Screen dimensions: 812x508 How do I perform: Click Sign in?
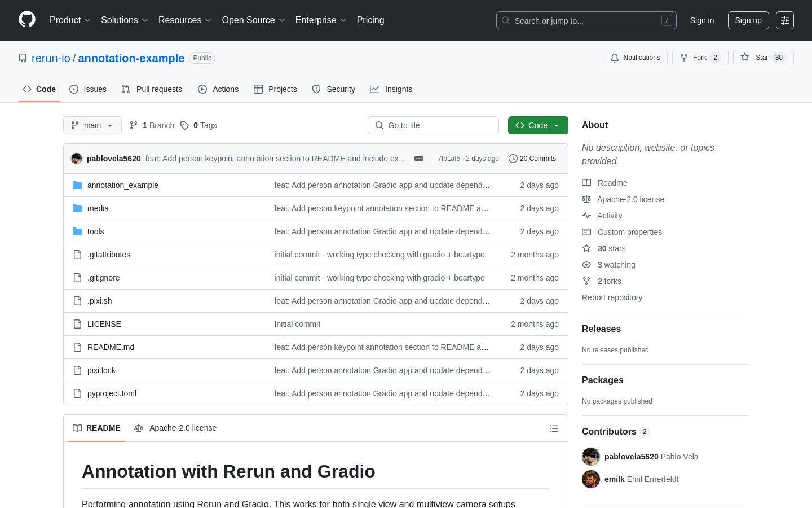pyautogui.click(x=702, y=20)
